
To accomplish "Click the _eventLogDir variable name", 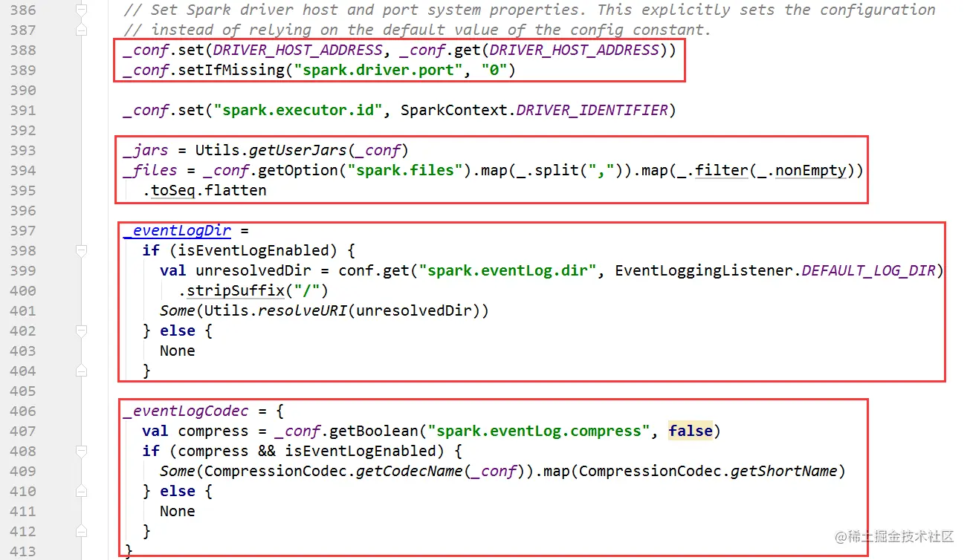I will 177,231.
